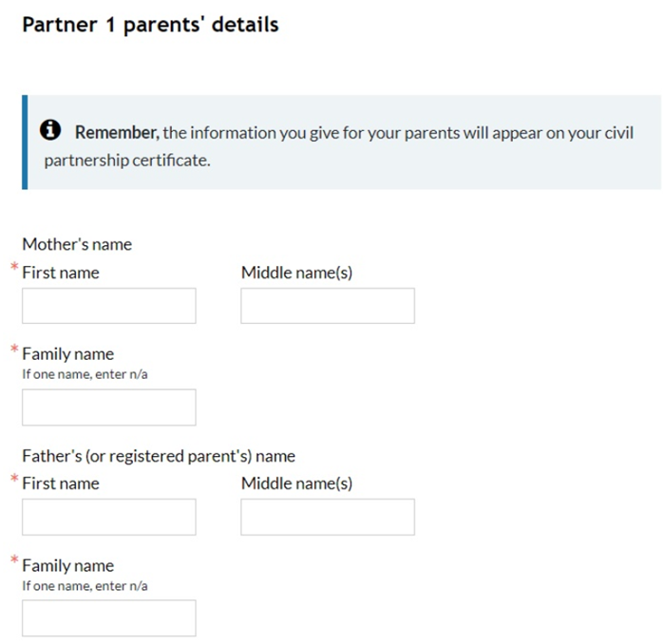Click the red asterisk by mother's First name
Viewport: 663px width, 644px height.
click(x=14, y=266)
